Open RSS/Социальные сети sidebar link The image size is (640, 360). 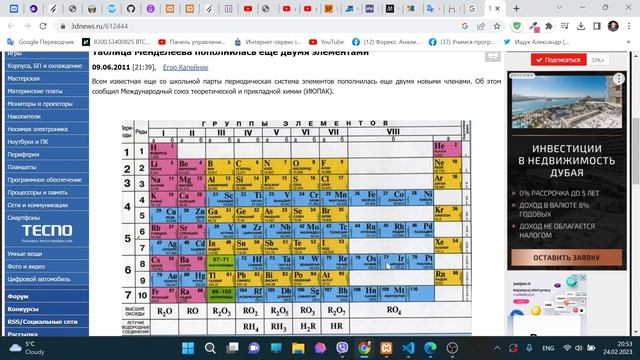pos(42,322)
